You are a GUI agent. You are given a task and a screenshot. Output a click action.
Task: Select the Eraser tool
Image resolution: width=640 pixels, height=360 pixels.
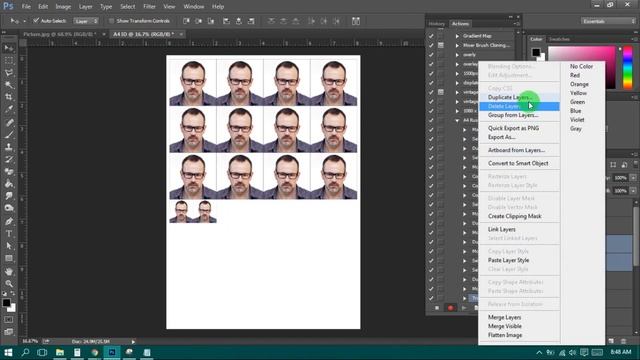coord(9,171)
